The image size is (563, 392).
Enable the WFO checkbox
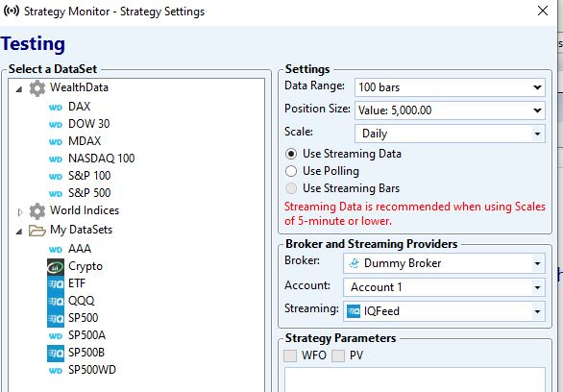pos(290,355)
